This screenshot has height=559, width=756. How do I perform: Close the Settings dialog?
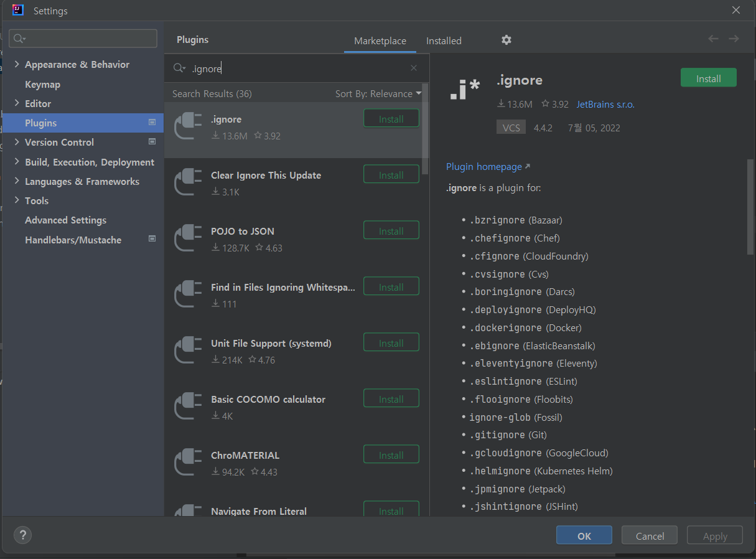(735, 10)
